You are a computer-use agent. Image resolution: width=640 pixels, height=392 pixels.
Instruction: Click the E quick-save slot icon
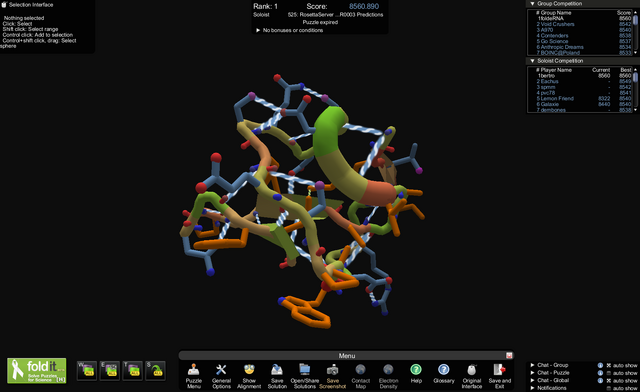[110, 370]
